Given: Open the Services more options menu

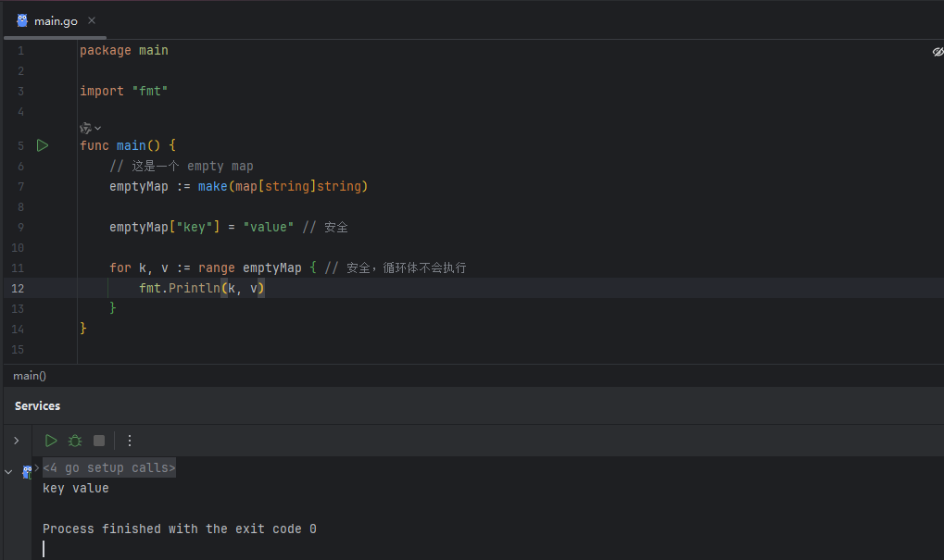Looking at the screenshot, I should coord(130,441).
